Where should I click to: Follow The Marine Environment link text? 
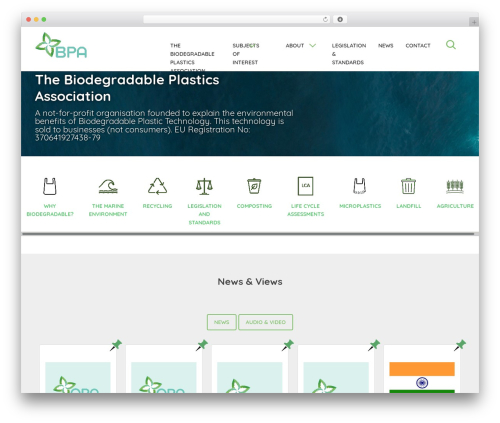108,210
